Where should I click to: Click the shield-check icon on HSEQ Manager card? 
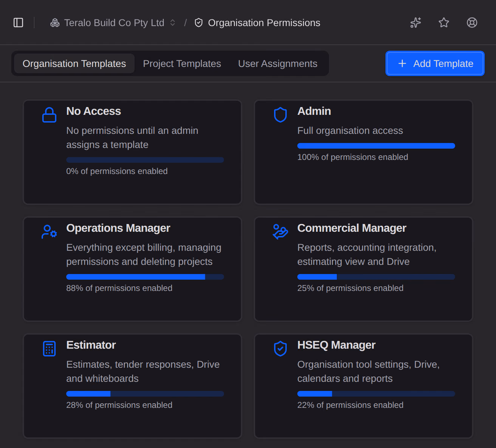[280, 349]
